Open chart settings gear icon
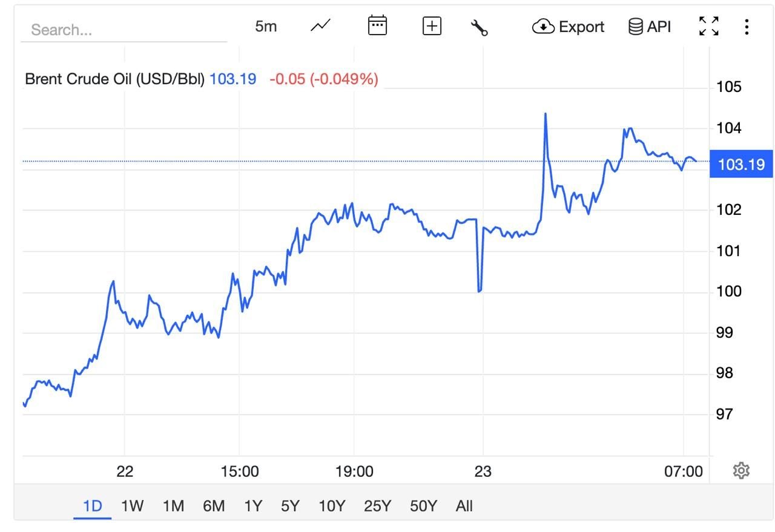 coord(741,470)
